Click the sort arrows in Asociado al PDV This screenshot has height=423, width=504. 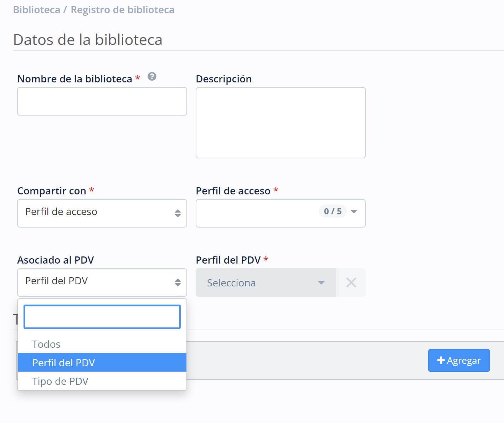(x=178, y=282)
